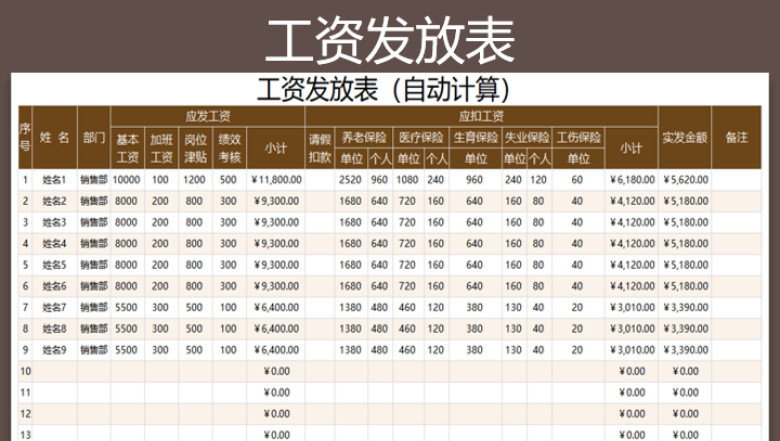Click pension unit 1380 in row 8
The height and width of the screenshot is (441, 780).
(350, 329)
